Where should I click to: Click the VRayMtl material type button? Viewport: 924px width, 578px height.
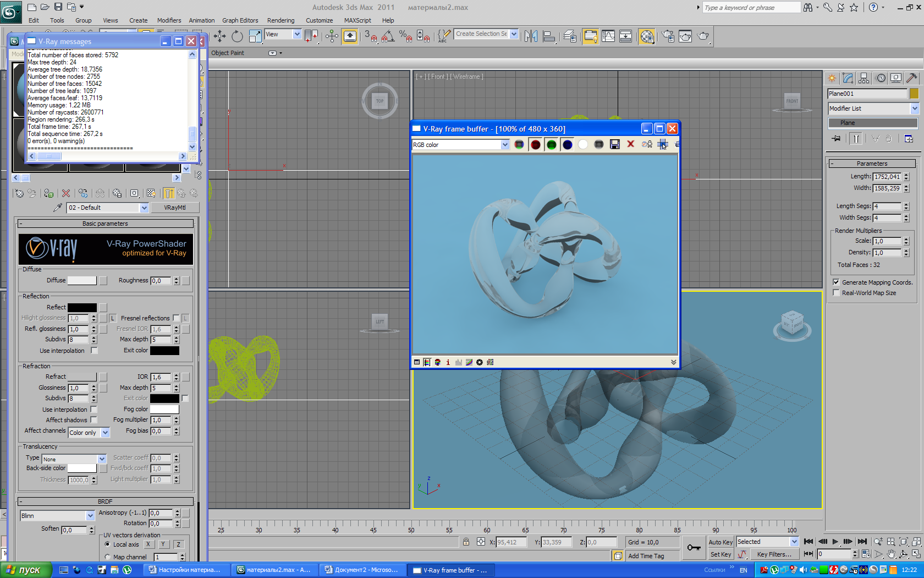click(174, 208)
